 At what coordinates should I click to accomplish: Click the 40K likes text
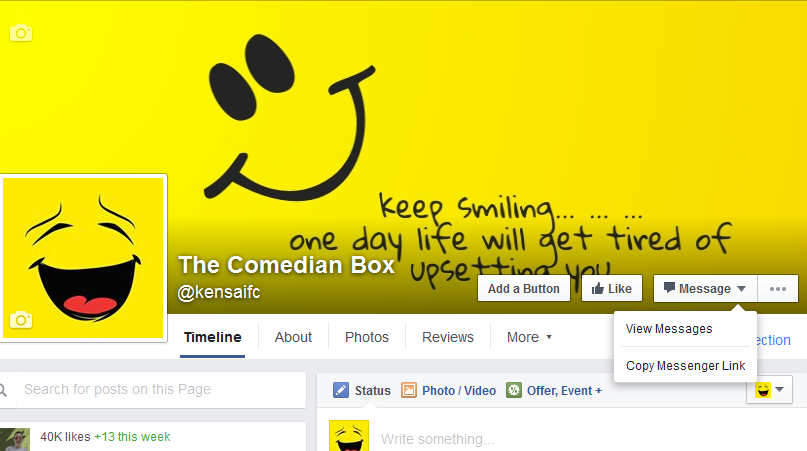tap(65, 437)
